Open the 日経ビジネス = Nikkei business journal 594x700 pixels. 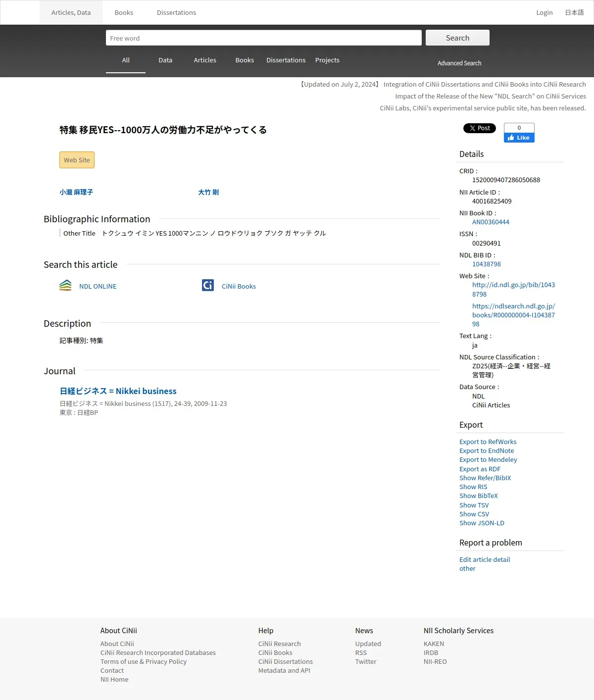click(x=118, y=391)
